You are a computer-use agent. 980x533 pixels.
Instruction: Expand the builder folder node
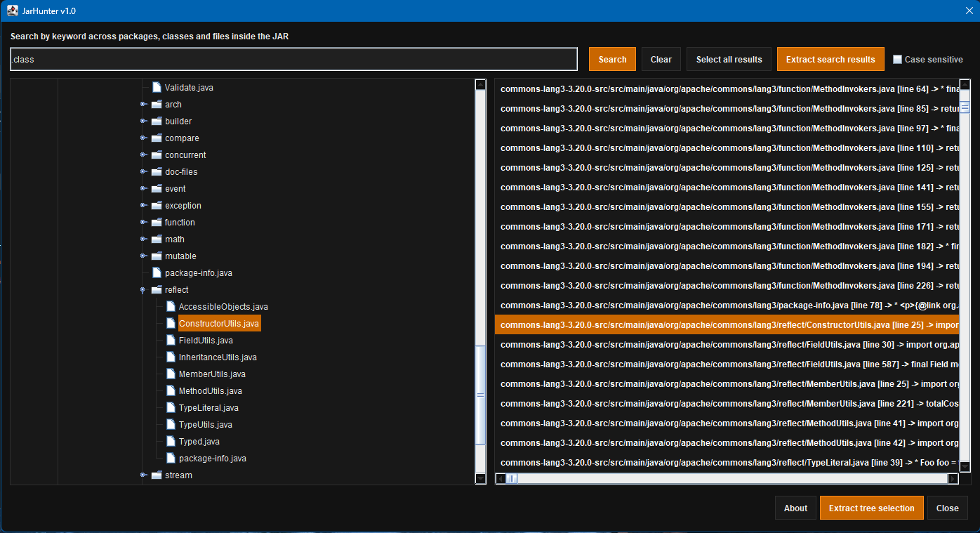point(143,121)
